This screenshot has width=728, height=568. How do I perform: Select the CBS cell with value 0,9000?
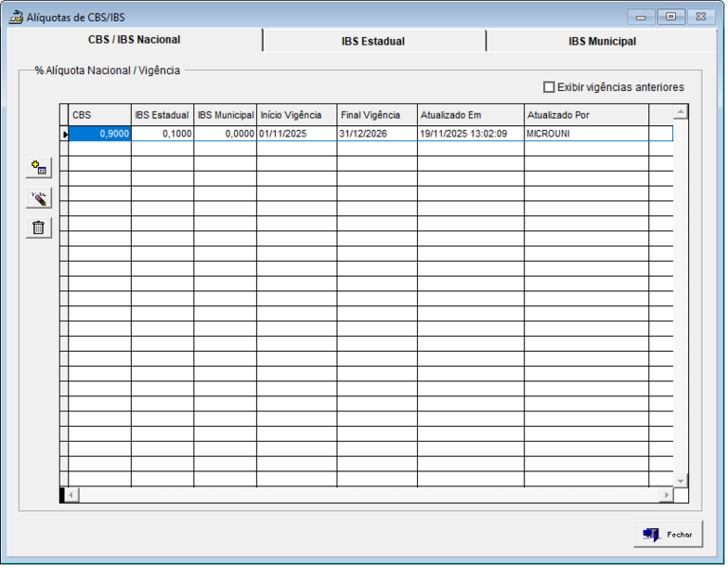click(100, 135)
